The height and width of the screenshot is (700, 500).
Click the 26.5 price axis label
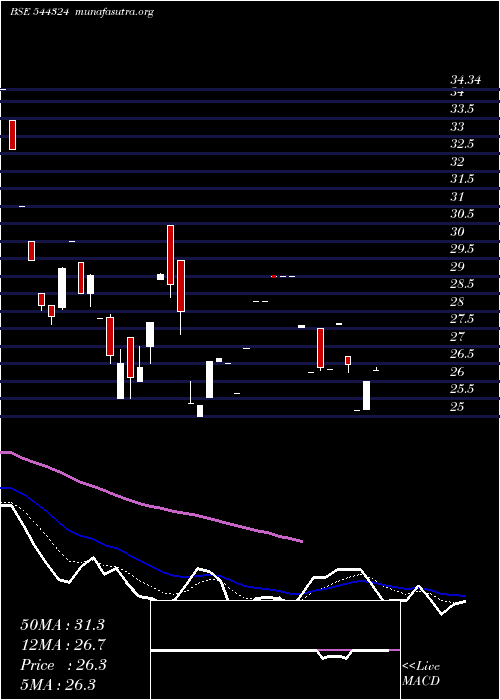pos(462,354)
